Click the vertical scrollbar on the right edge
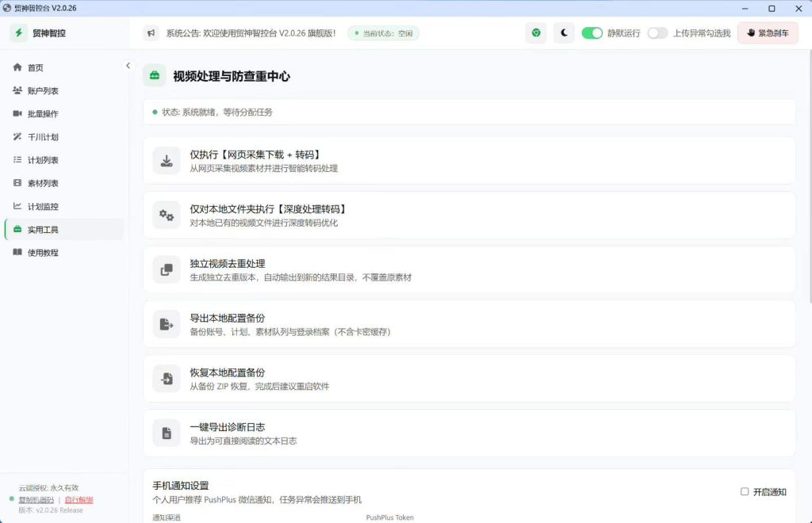 (x=810, y=176)
